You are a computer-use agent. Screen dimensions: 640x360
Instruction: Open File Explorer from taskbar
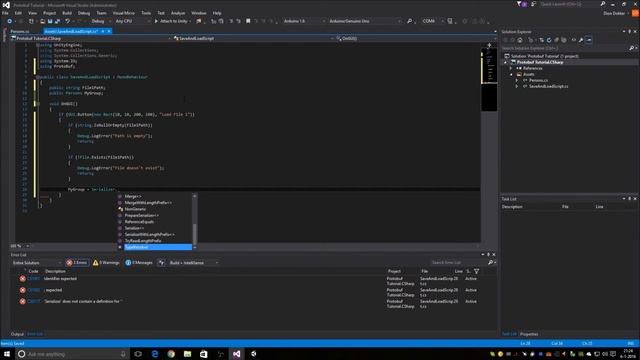pyautogui.click(x=187, y=354)
